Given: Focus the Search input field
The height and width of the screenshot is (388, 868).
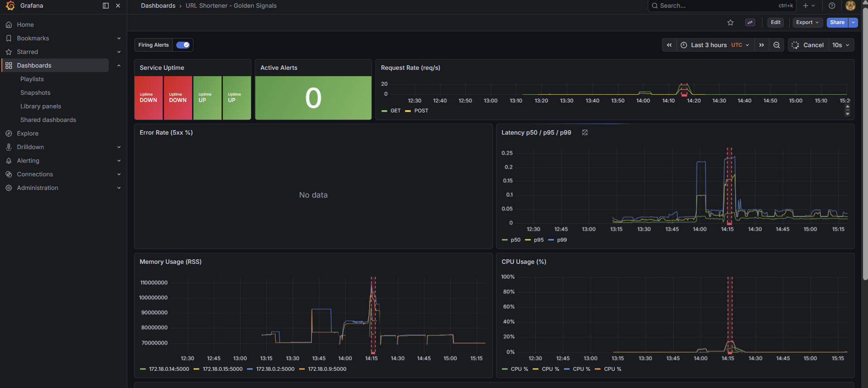Looking at the screenshot, I should (722, 6).
